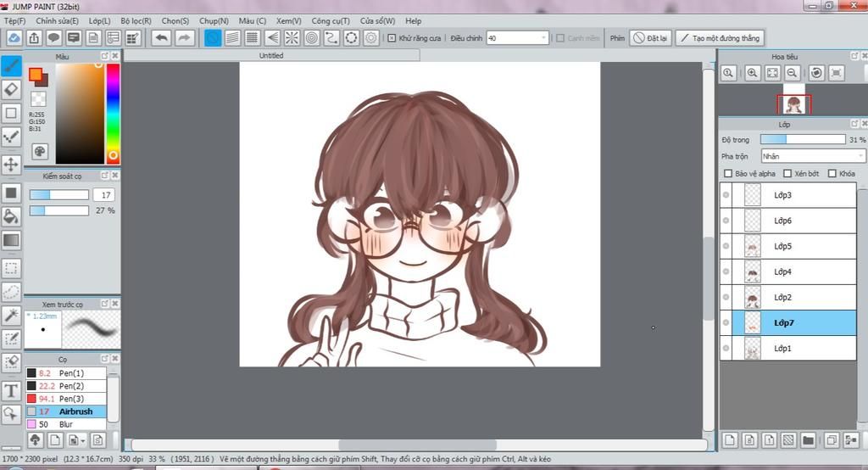This screenshot has width=868, height=470.
Task: Open the Lớp(L) menu
Action: [100, 21]
